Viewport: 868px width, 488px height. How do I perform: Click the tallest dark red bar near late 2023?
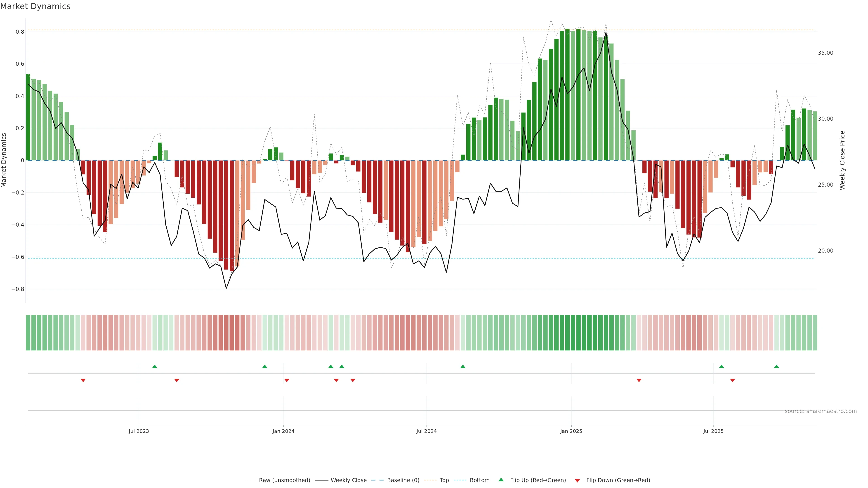[x=231, y=216]
